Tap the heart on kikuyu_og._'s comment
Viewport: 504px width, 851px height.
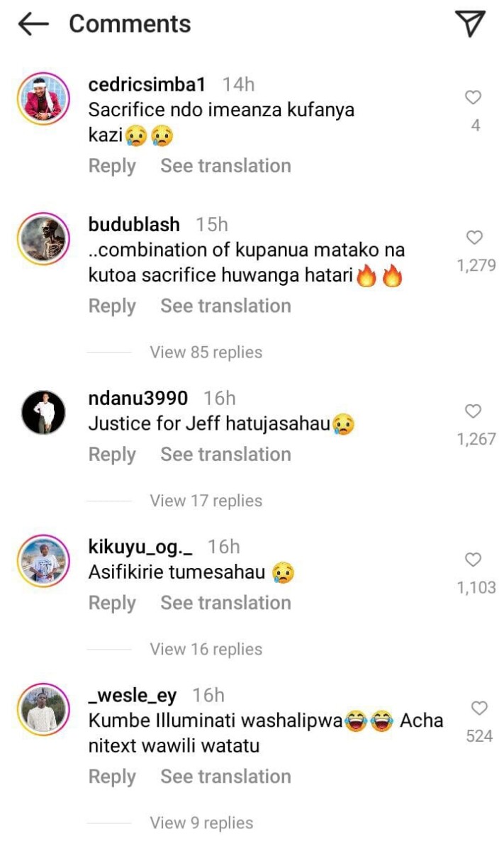point(474,560)
